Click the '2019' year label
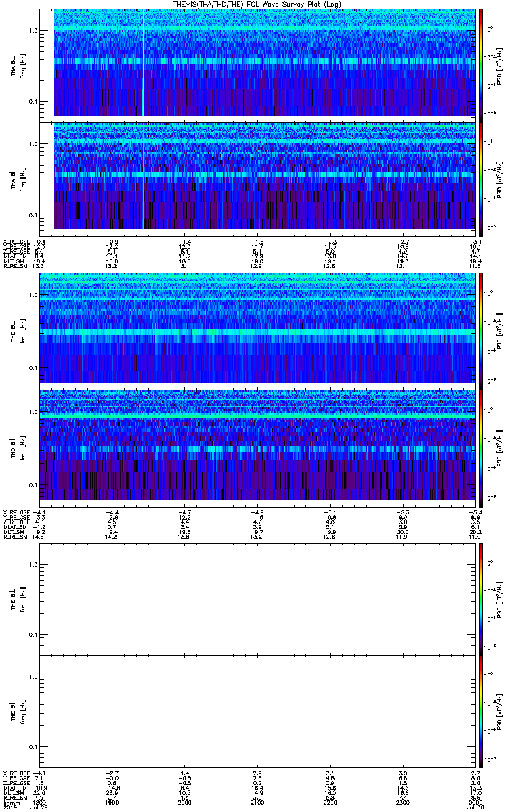This screenshot has height=812, width=508. (9, 807)
